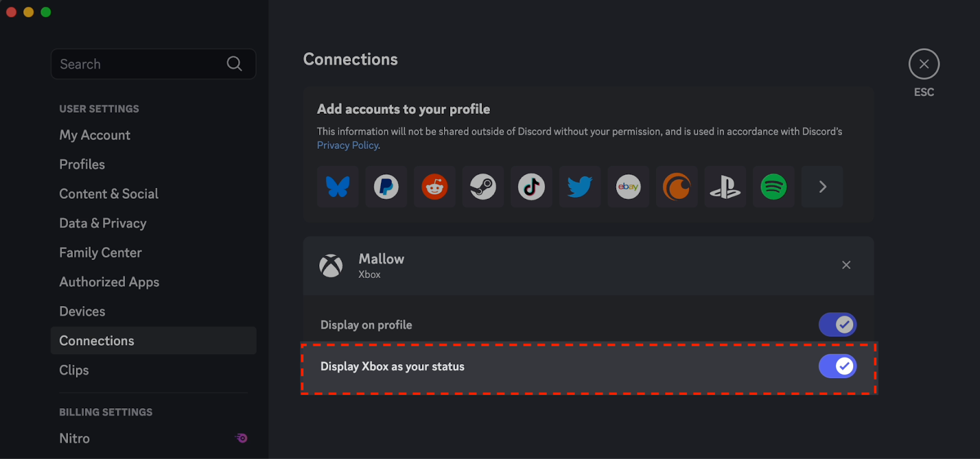The height and width of the screenshot is (459, 980).
Task: Link eBay account icon
Action: click(x=628, y=187)
